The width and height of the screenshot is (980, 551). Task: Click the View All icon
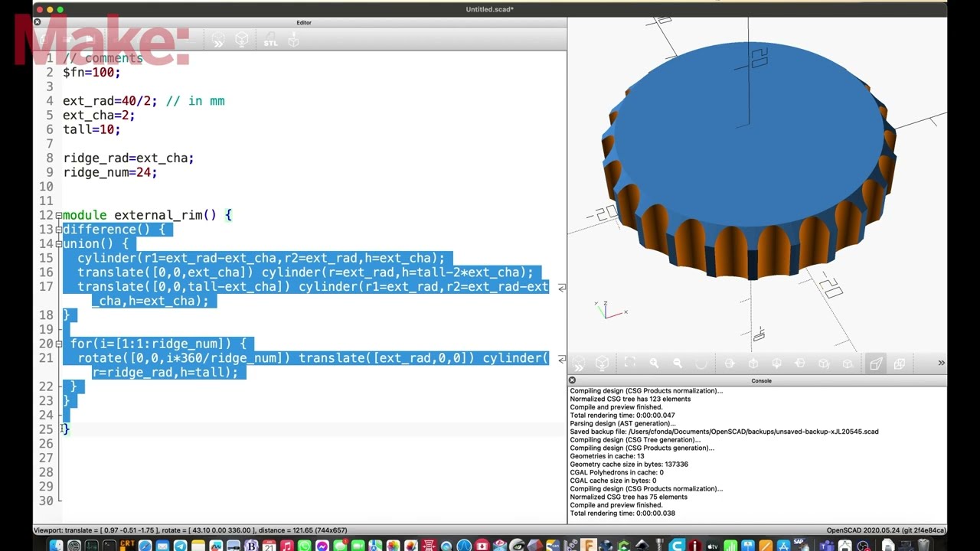click(630, 364)
